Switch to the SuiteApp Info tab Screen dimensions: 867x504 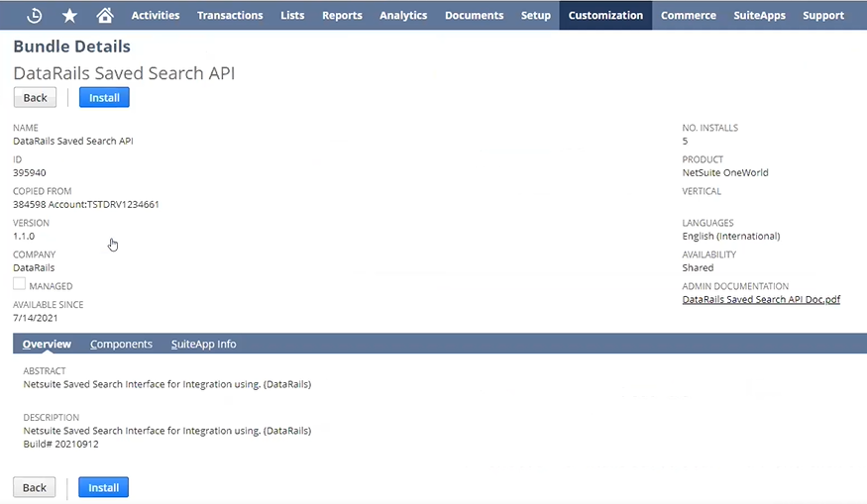point(203,344)
